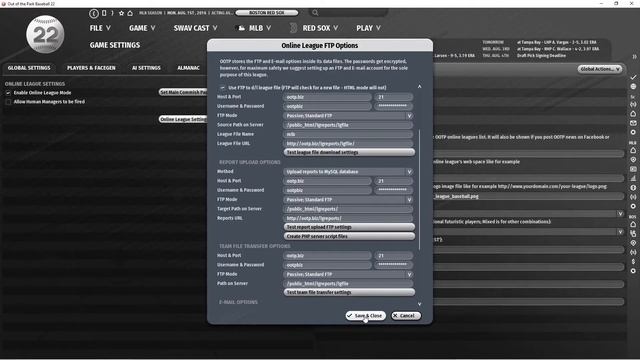Viewport: 640px width, 360px height.
Task: Click the OOTP 22 baseball logo
Action: coord(45,34)
